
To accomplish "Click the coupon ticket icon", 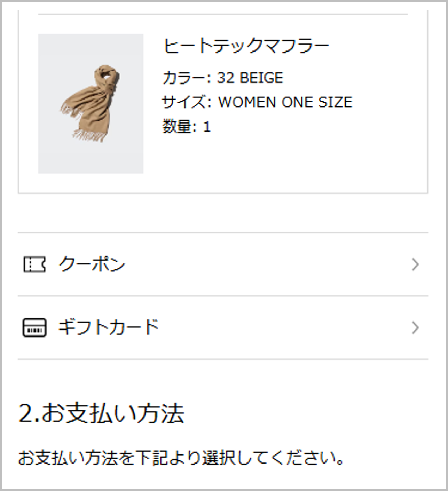I will [34, 264].
